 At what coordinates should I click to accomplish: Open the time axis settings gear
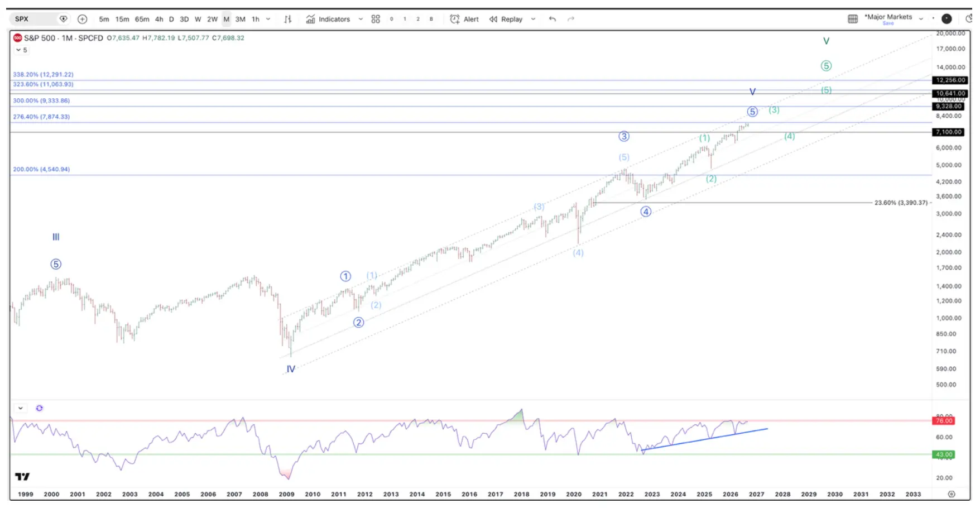coord(952,494)
